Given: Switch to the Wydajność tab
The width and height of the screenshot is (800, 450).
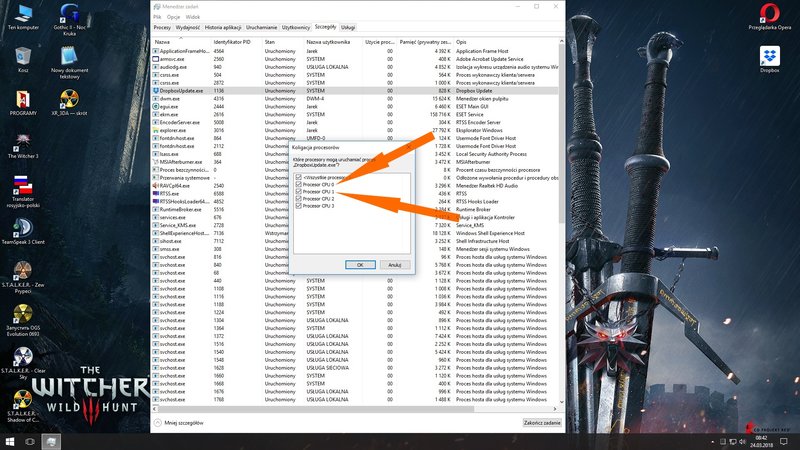Looking at the screenshot, I should click(188, 28).
